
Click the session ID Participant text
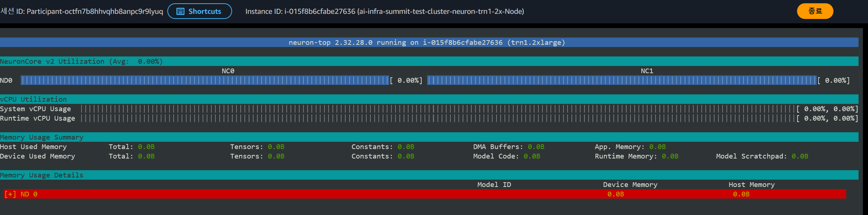[81, 11]
